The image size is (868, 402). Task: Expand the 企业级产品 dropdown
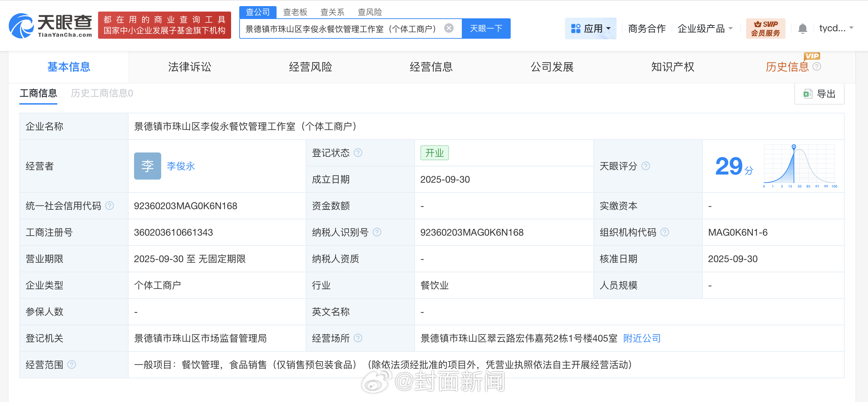pyautogui.click(x=705, y=28)
